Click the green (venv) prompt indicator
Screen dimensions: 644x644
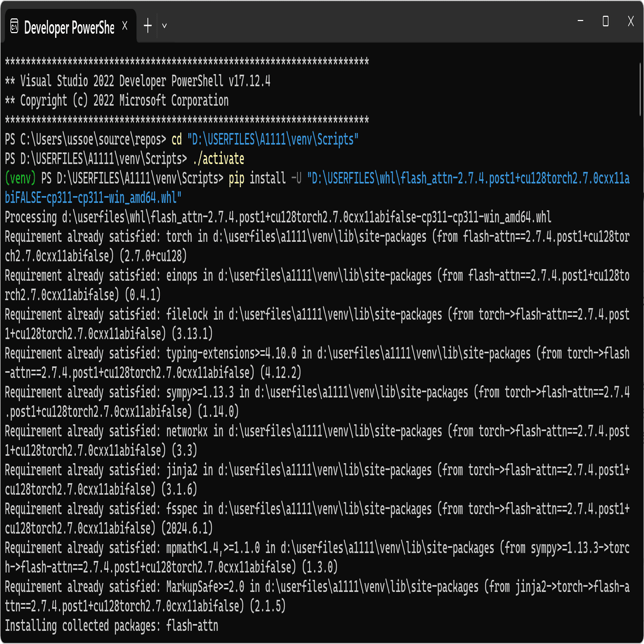tap(21, 178)
